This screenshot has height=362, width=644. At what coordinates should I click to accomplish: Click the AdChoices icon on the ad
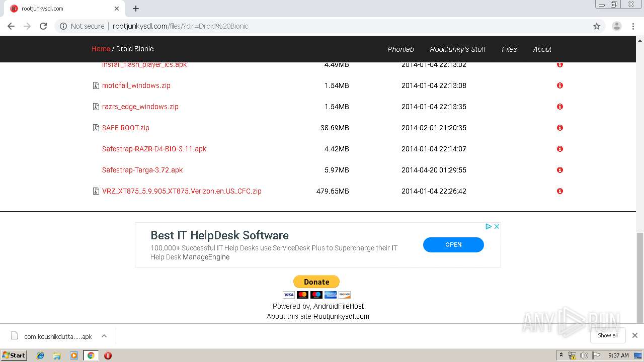pyautogui.click(x=488, y=227)
